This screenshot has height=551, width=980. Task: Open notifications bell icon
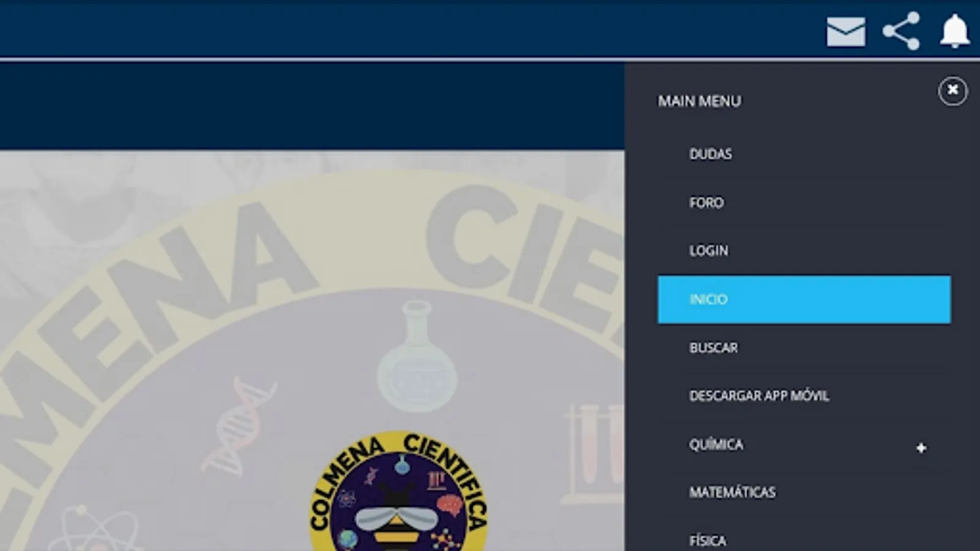(x=955, y=31)
